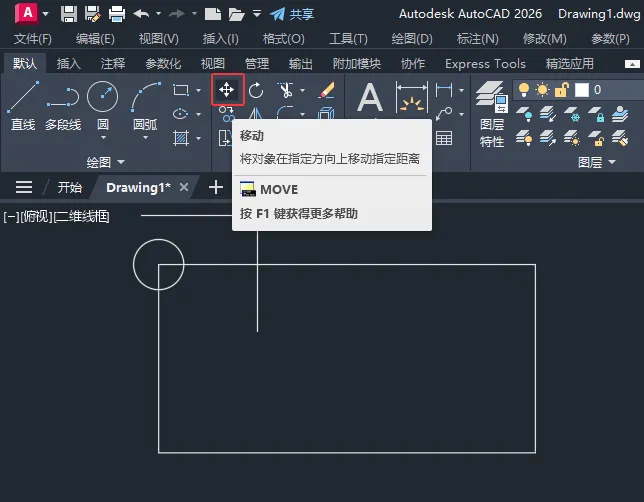Open Layer Properties (图层特性) manager
The image size is (644, 502).
(x=492, y=114)
